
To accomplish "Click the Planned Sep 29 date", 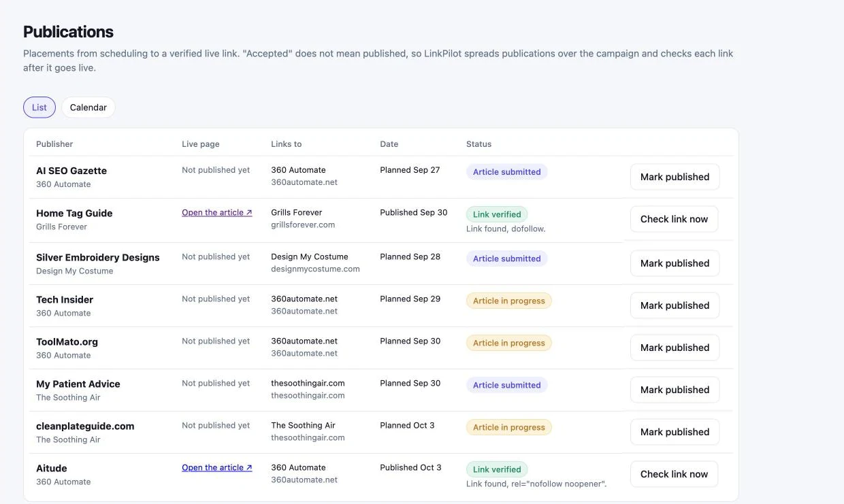I will point(410,299).
